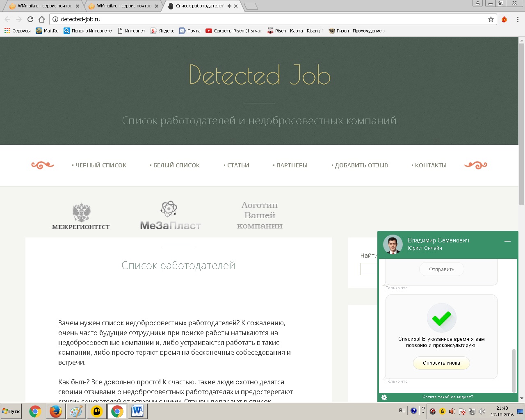Click the page scrollbar down arrow
The image size is (525, 420).
(522, 399)
